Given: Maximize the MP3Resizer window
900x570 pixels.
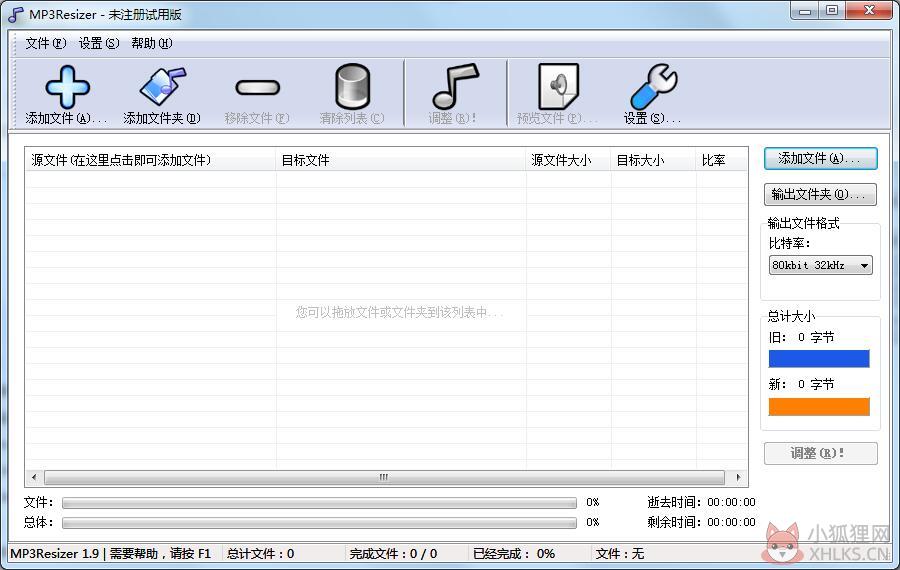Looking at the screenshot, I should [832, 11].
